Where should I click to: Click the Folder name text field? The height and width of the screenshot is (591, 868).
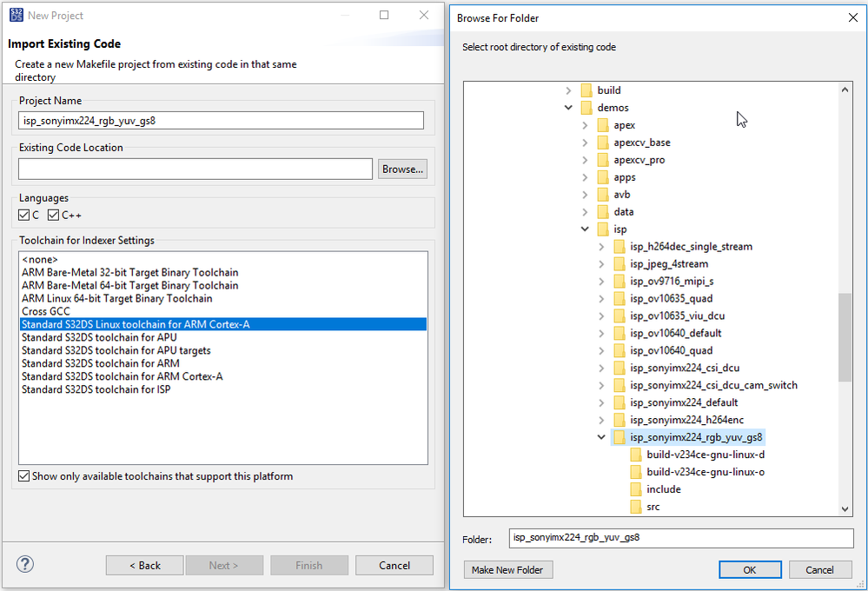click(681, 538)
